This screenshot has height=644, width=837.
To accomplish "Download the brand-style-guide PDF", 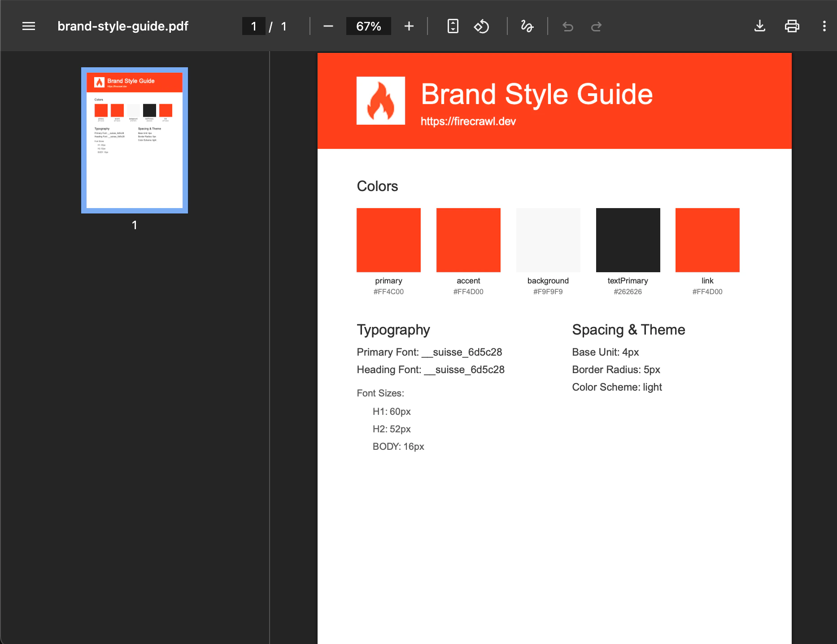I will tap(760, 26).
